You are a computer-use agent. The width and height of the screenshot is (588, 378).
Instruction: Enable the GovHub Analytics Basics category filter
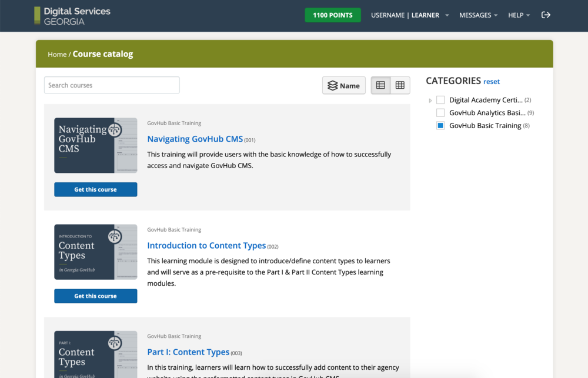[x=440, y=112]
